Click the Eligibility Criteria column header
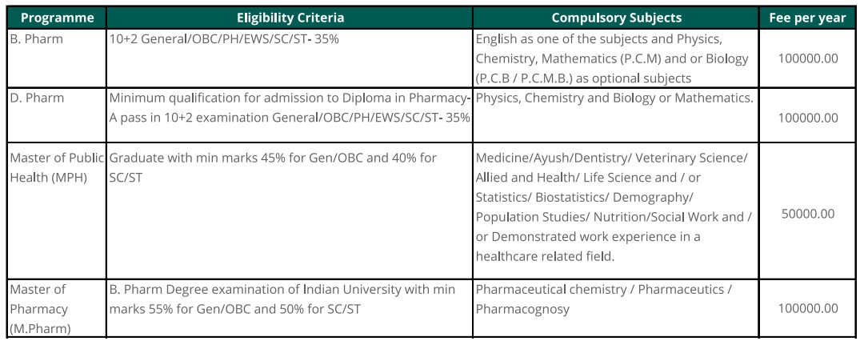 tap(289, 17)
